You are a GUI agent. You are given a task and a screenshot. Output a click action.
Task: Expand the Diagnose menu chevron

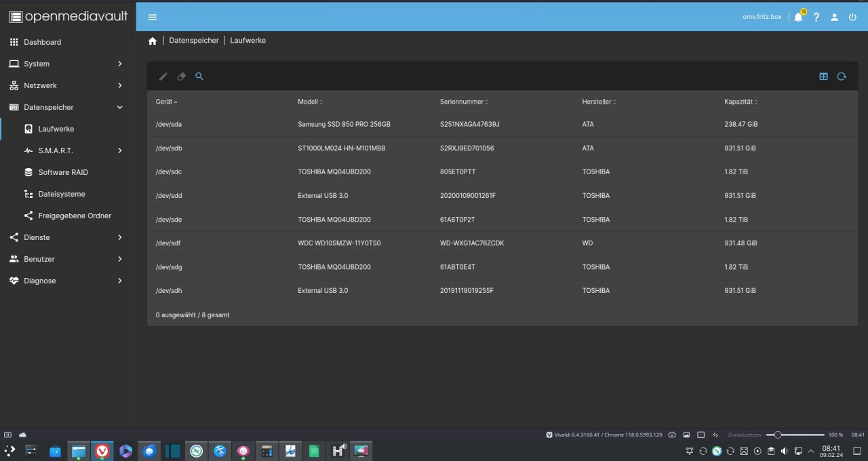click(x=120, y=281)
